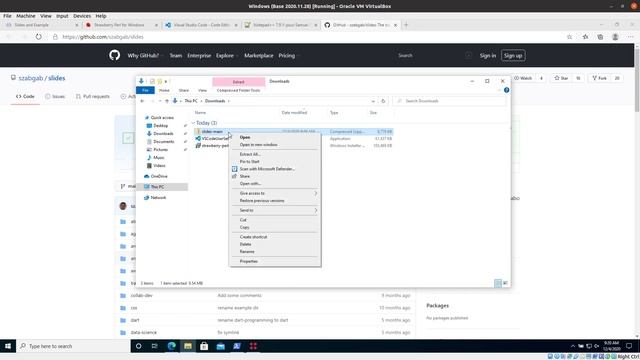Switch to Visual Studio Code browser tab
The width and height of the screenshot is (640, 360).
click(202, 25)
